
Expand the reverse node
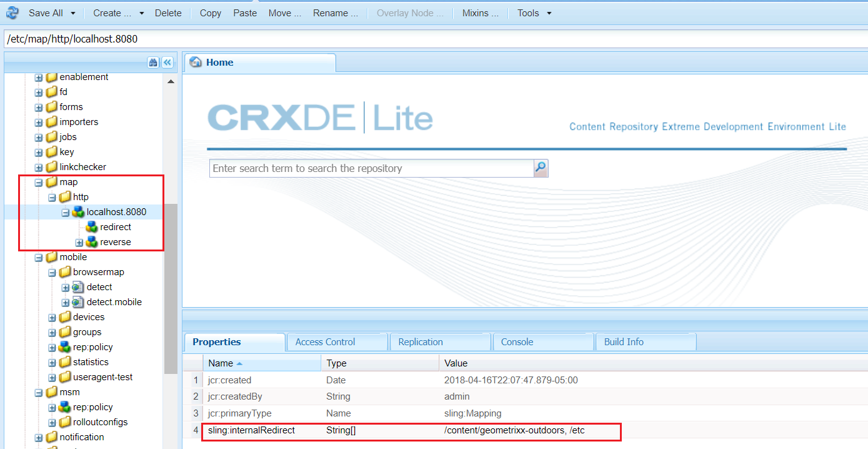[80, 242]
